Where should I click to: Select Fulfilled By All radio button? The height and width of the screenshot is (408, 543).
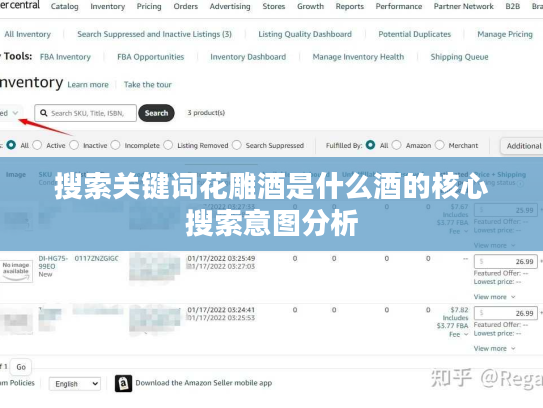(370, 145)
